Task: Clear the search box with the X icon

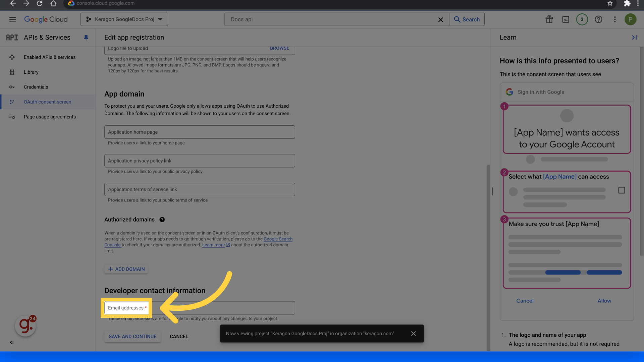Action: [441, 20]
